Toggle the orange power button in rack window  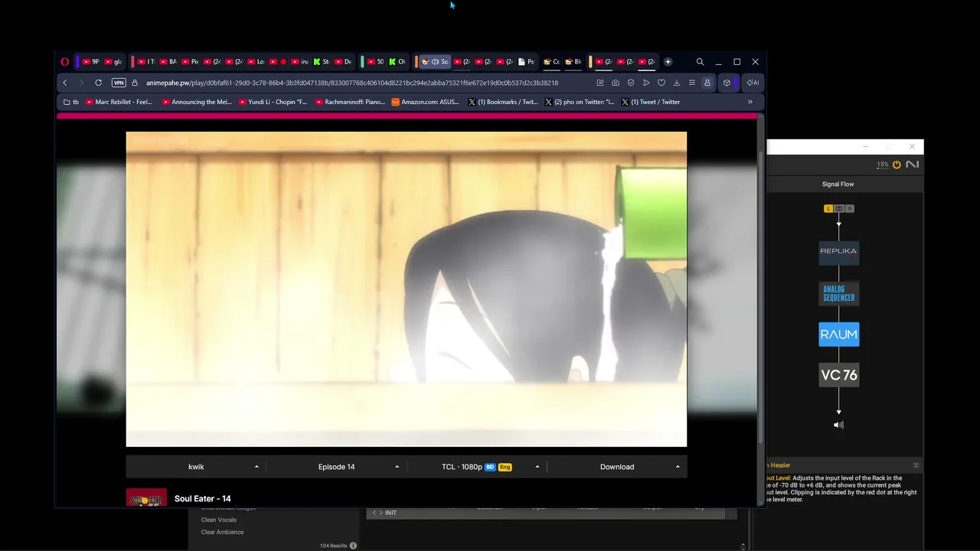click(897, 165)
